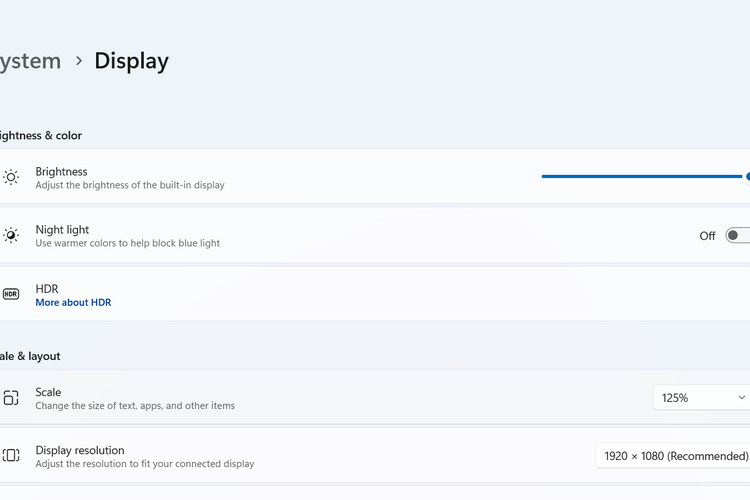Click the Night light icon

11,235
